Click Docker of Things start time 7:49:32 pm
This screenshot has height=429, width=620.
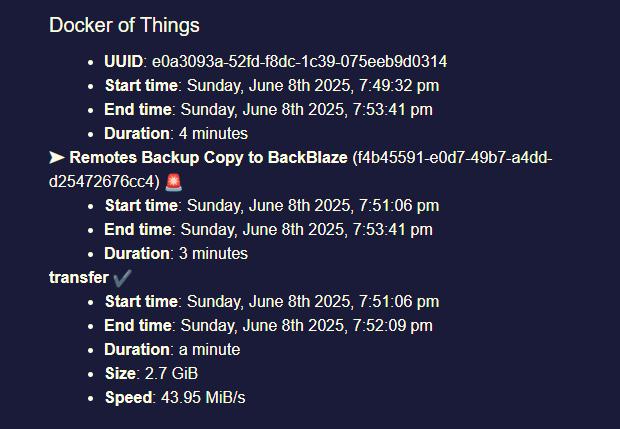click(272, 86)
